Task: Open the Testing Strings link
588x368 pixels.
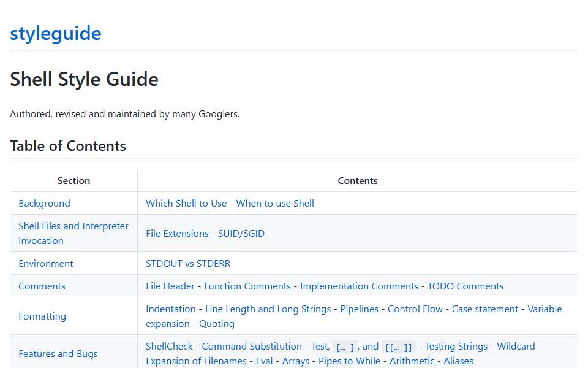Action: click(456, 346)
